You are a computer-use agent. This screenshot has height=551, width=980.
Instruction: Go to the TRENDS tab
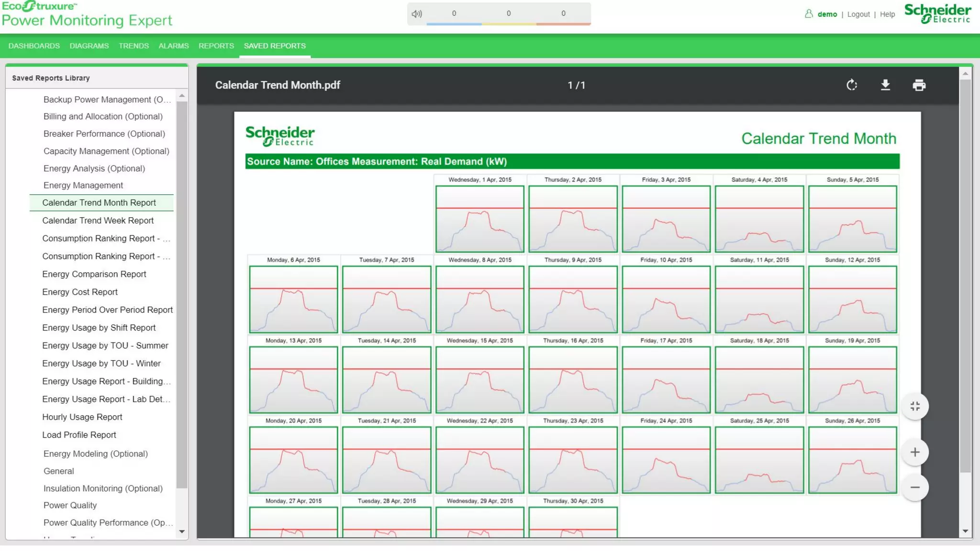pyautogui.click(x=134, y=46)
